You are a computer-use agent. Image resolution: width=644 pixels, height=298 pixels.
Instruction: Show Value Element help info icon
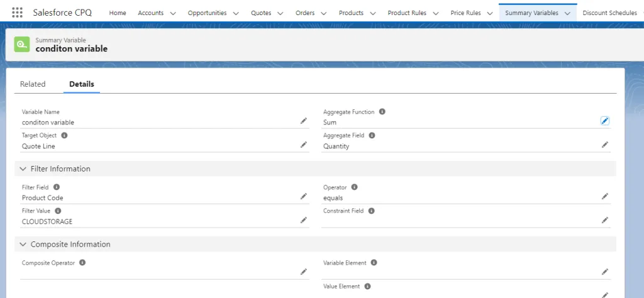tap(367, 286)
